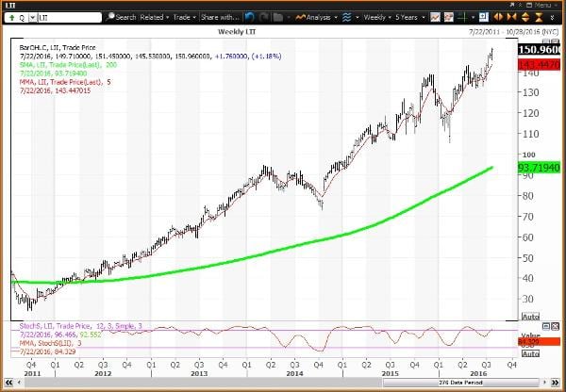The height and width of the screenshot is (392, 566).
Task: Open the Analysis menu
Action: tap(316, 17)
